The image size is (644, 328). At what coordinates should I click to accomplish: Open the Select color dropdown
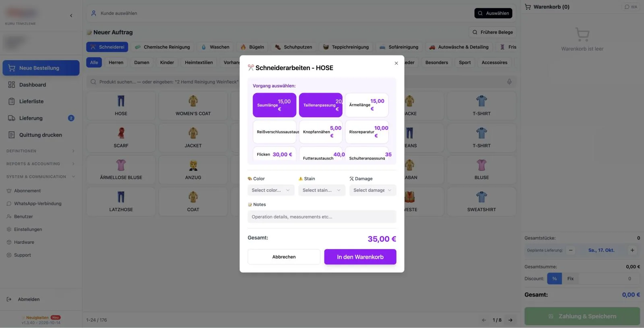271,190
